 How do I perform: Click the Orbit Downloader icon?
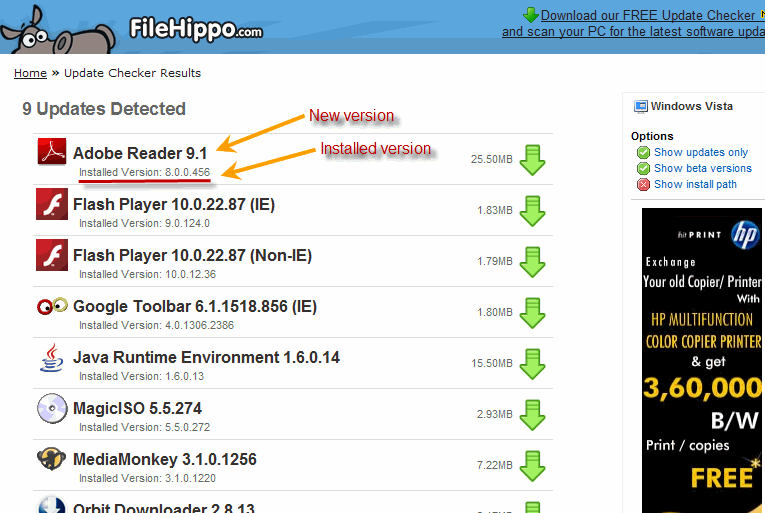click(x=52, y=504)
